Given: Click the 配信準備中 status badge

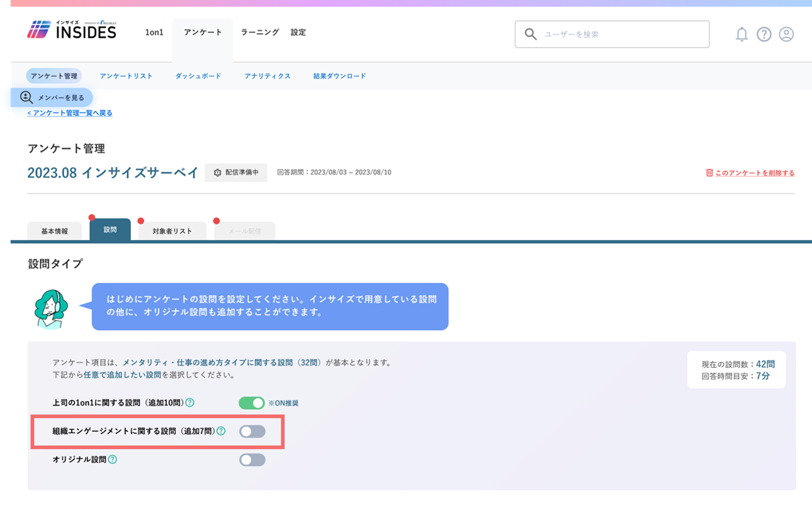Looking at the screenshot, I should [x=236, y=173].
